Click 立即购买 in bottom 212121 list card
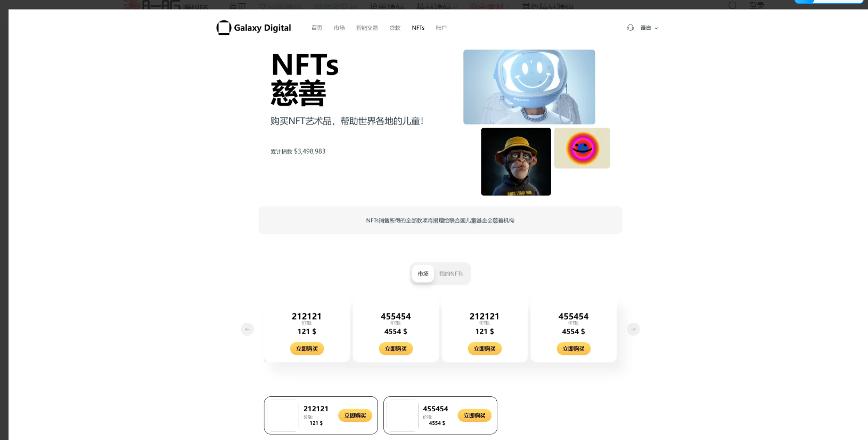The width and height of the screenshot is (868, 440). (355, 416)
